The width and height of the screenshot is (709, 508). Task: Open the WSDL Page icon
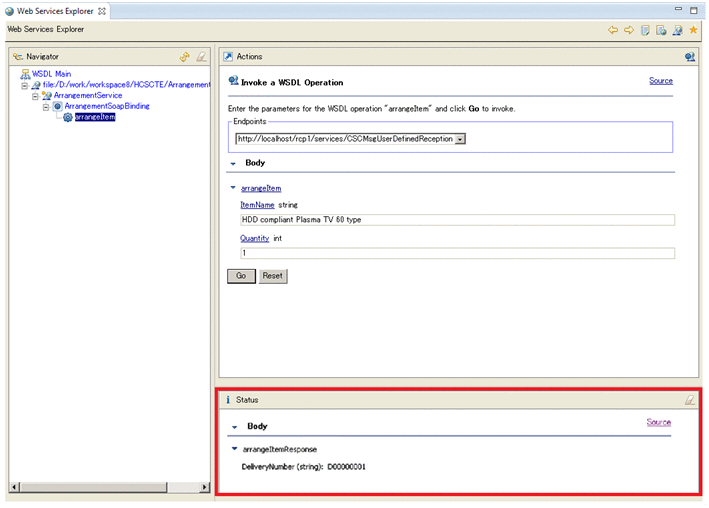coord(677,30)
